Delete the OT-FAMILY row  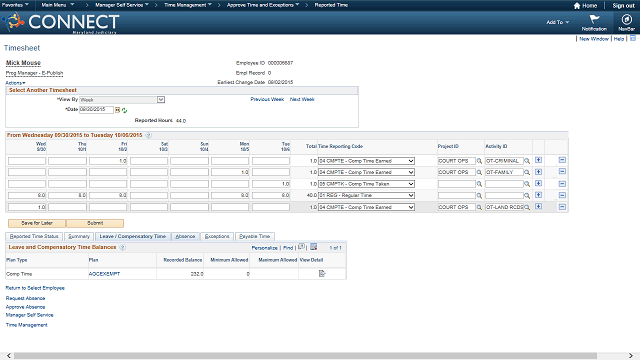562,171
